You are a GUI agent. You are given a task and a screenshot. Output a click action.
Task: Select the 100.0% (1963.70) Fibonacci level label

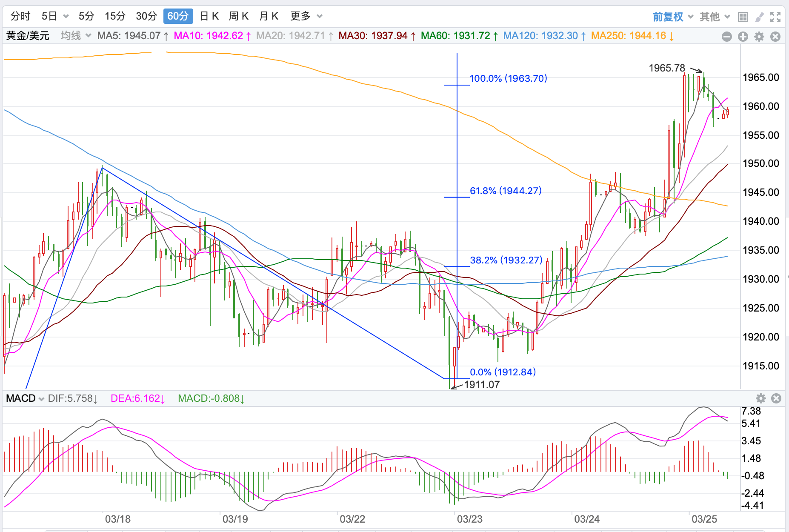click(x=508, y=78)
